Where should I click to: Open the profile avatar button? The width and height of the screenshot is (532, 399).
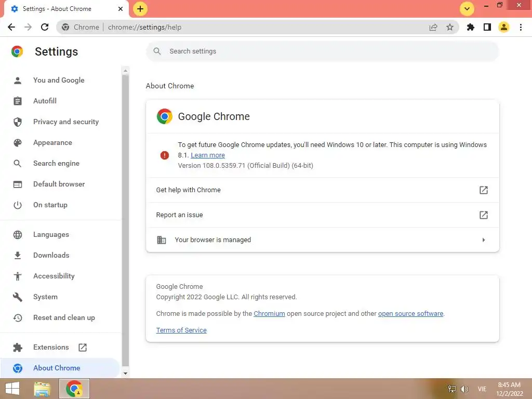coord(504,27)
